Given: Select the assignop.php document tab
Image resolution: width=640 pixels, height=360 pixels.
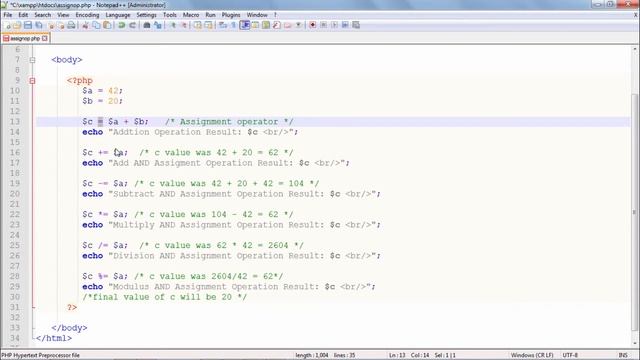Looking at the screenshot, I should [25, 38].
